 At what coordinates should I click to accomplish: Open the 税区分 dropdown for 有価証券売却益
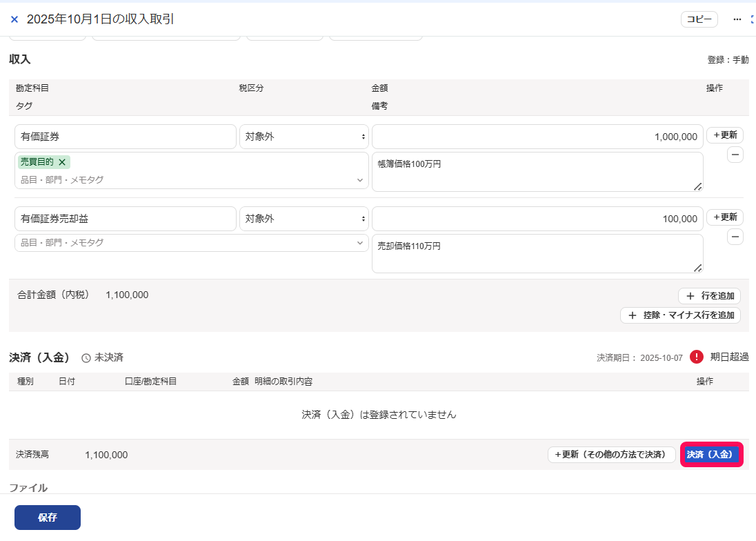click(304, 219)
